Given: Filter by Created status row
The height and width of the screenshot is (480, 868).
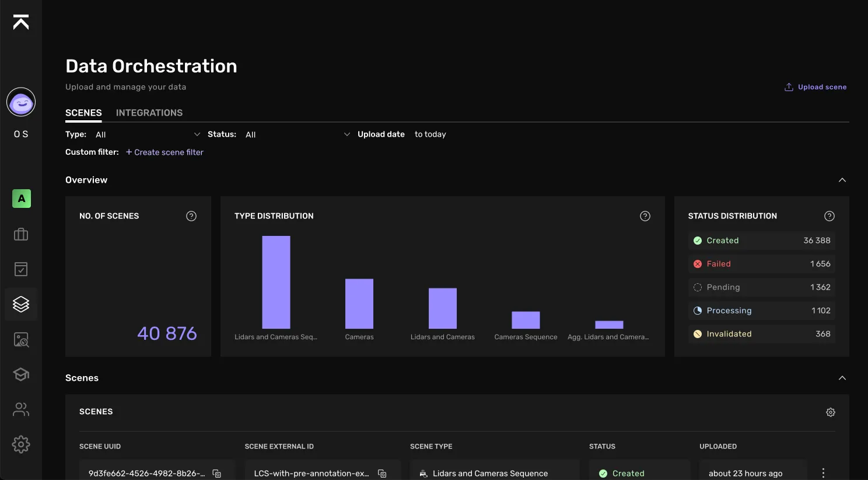Looking at the screenshot, I should [762, 241].
